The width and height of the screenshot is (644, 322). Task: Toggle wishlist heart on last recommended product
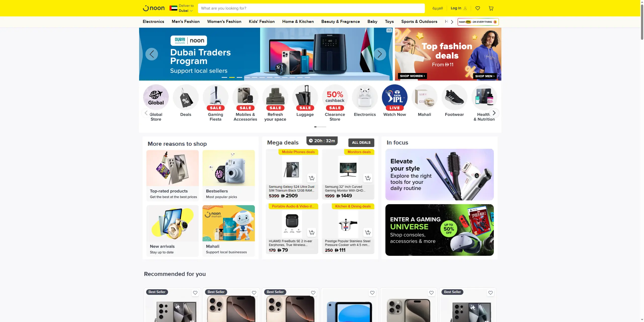pyautogui.click(x=491, y=293)
